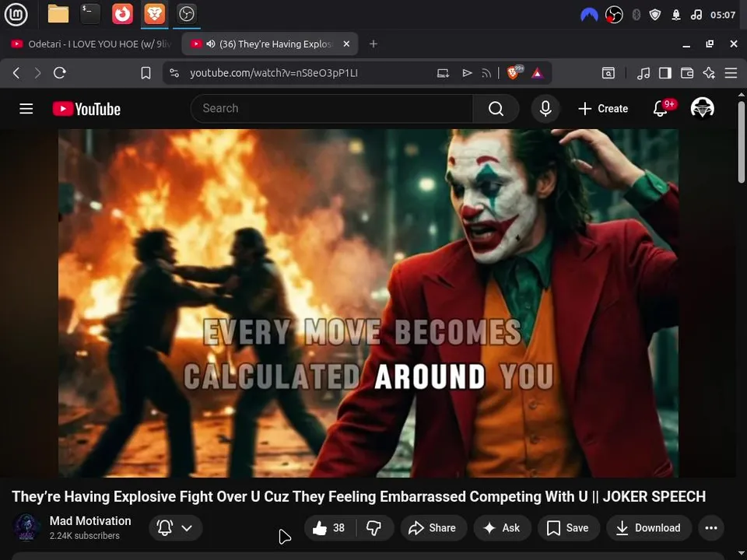Open the Create button
Screen dimensions: 747x560
click(x=603, y=109)
